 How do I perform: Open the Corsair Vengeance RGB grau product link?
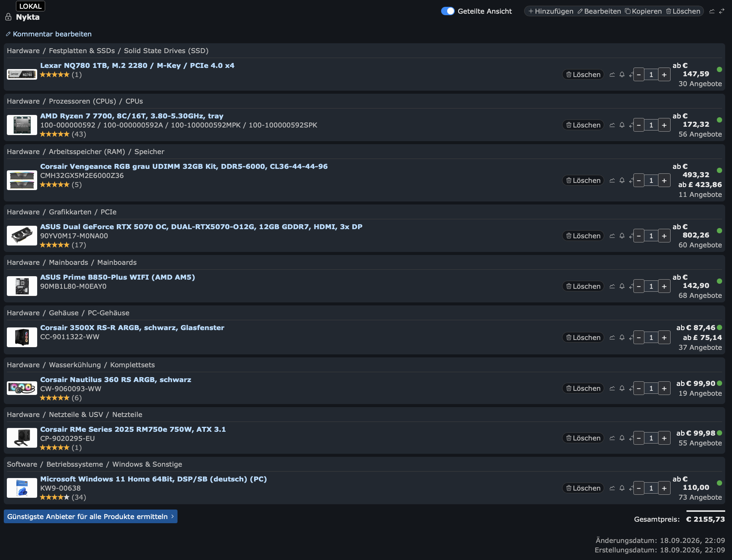184,167
